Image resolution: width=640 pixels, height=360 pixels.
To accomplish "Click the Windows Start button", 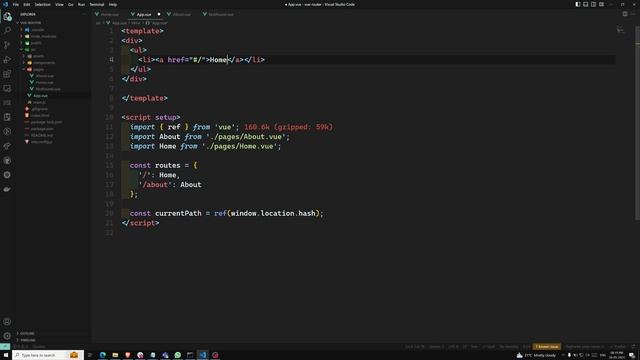I will pos(6,355).
